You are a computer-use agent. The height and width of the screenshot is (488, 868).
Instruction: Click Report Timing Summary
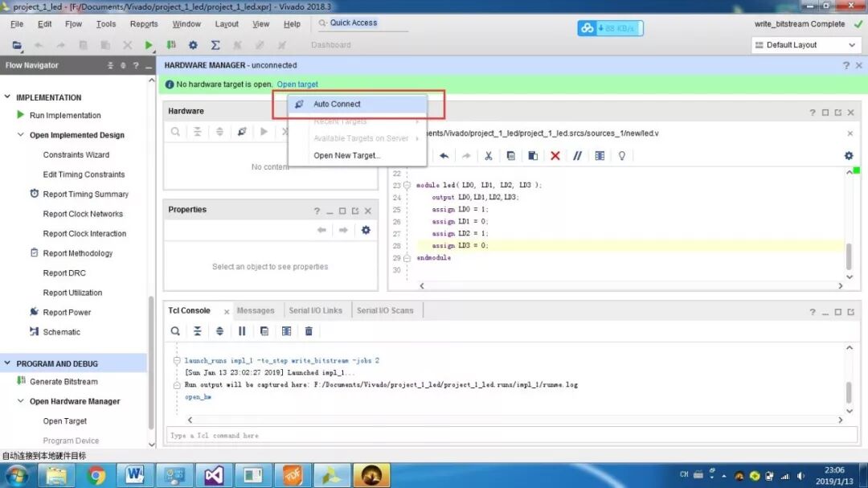click(x=86, y=194)
